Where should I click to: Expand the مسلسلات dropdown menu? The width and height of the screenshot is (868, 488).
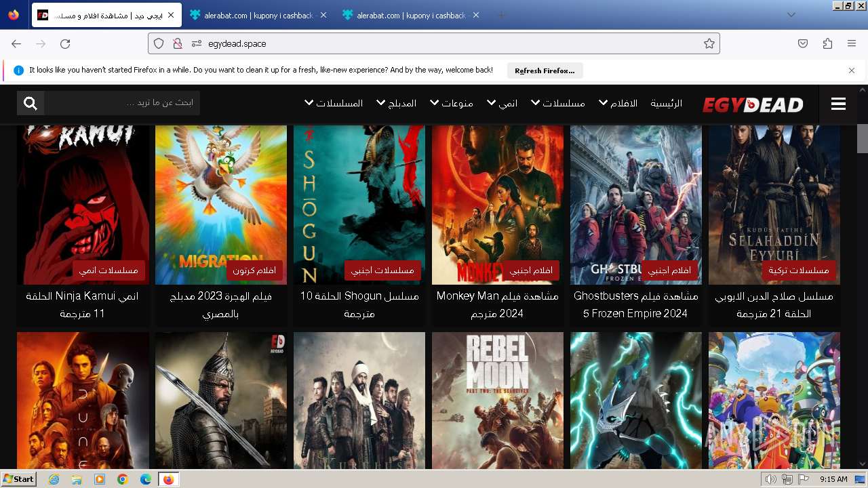pos(557,103)
